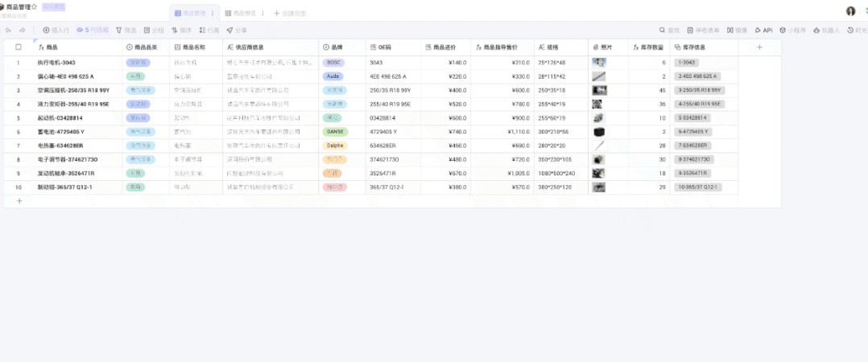Click the redo arrow icon
The height and width of the screenshot is (362, 868).
[23, 30]
